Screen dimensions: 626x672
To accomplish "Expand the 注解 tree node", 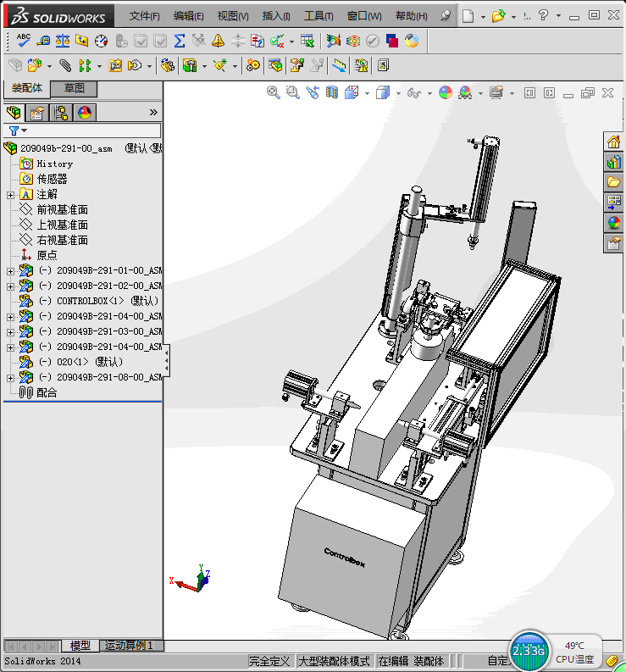I will coord(10,195).
